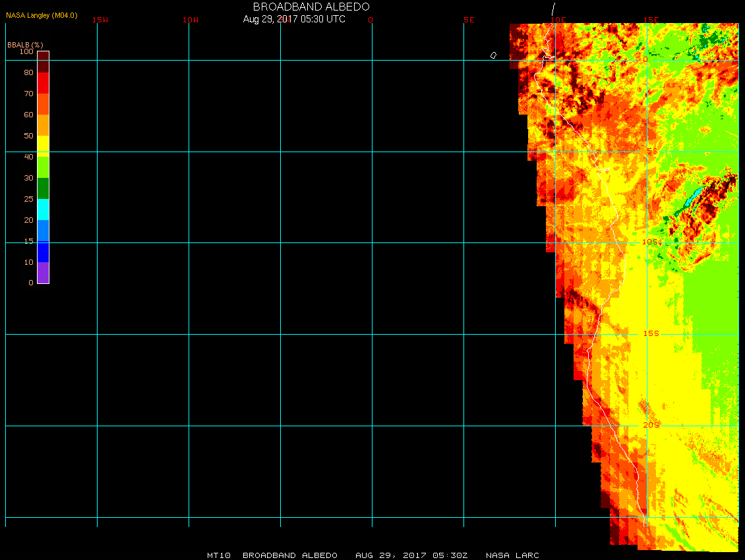Select the bright red 70-80% legend swatch
The height and width of the screenshot is (560, 745).
pos(43,83)
